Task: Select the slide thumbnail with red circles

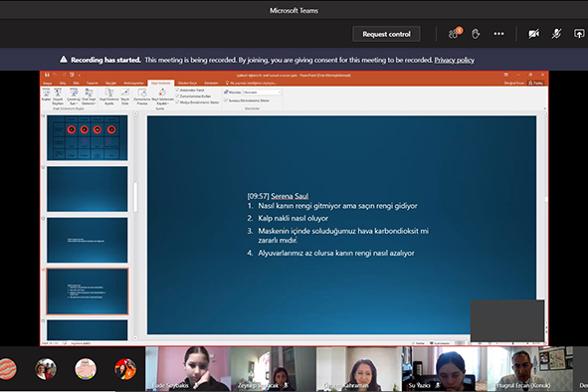Action: (87, 137)
